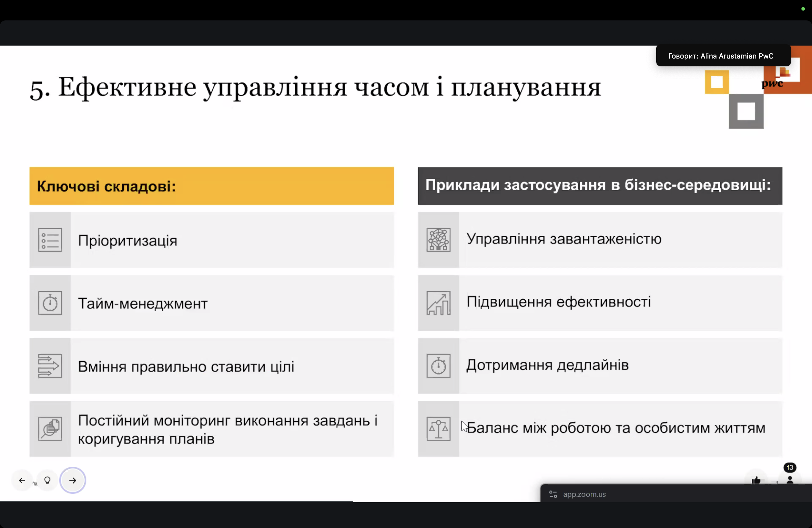Click site settings icon beside app.zoom.us
812x528 pixels.
553,494
